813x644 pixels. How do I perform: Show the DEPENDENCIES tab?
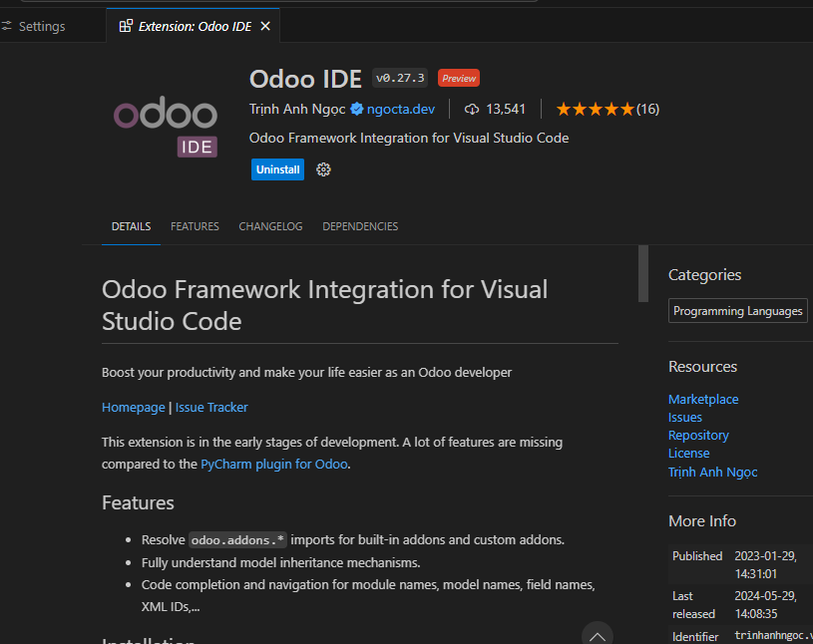point(360,226)
